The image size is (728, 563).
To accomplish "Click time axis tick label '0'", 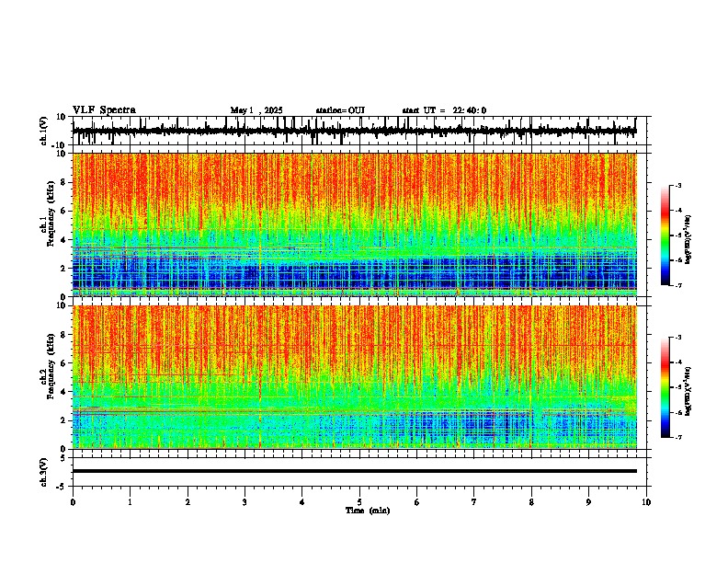I will pyautogui.click(x=73, y=502).
